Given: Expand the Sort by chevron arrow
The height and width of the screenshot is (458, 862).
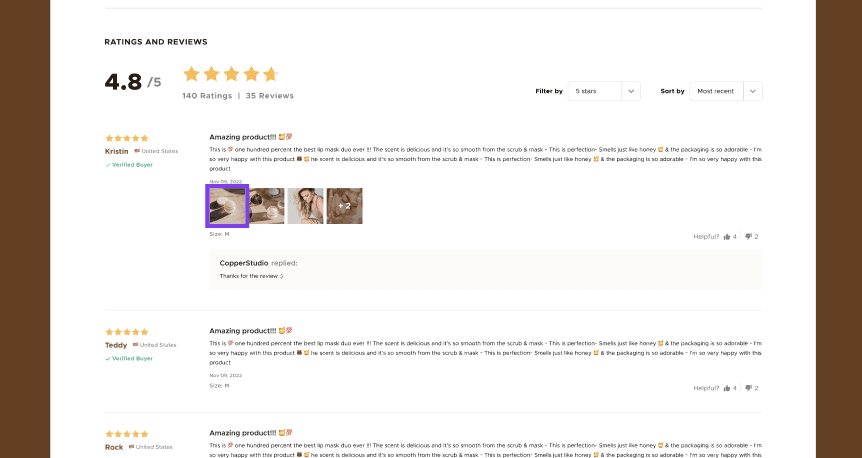Looking at the screenshot, I should click(753, 91).
